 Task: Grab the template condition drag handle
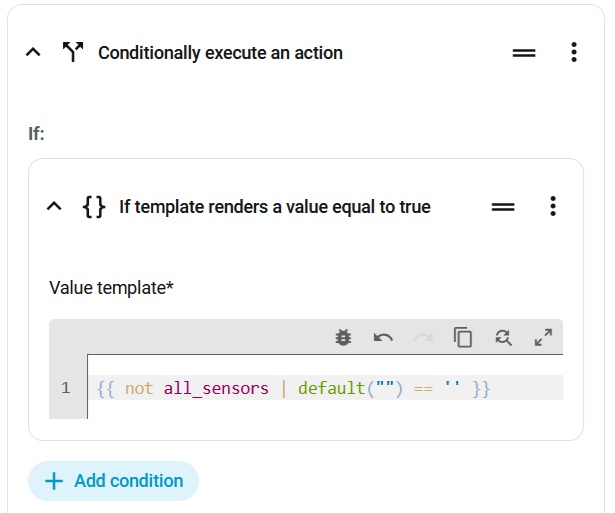pos(503,207)
